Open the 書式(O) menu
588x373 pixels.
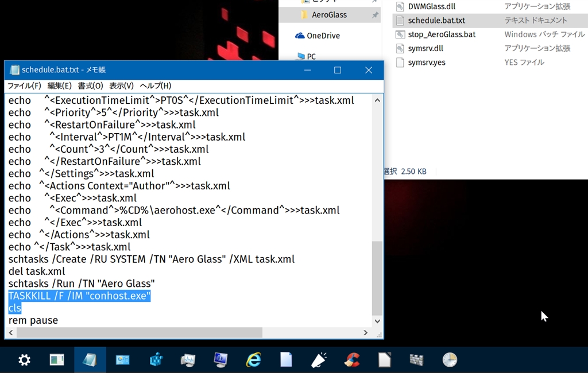pyautogui.click(x=90, y=86)
